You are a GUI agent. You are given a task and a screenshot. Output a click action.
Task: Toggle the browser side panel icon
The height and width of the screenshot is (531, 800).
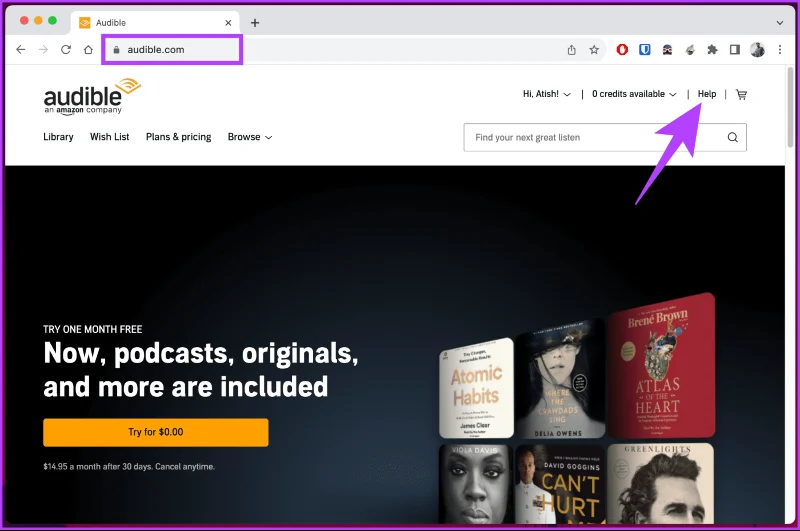click(735, 49)
